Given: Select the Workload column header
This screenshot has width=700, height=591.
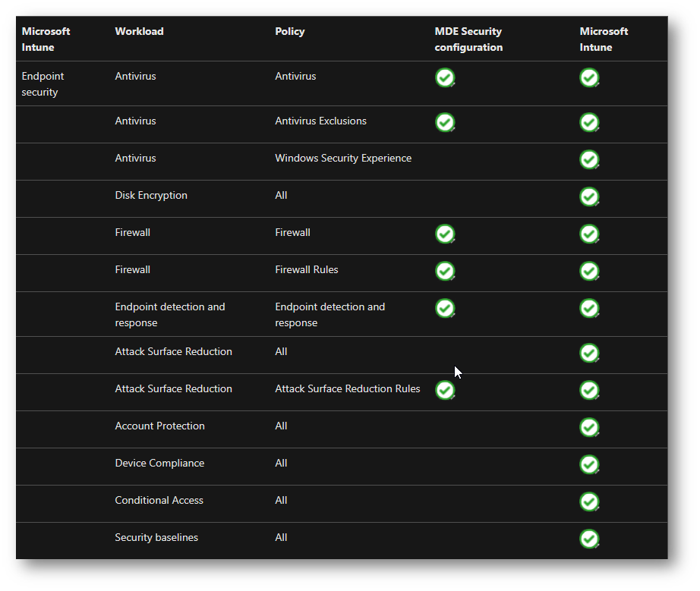Looking at the screenshot, I should click(x=139, y=31).
